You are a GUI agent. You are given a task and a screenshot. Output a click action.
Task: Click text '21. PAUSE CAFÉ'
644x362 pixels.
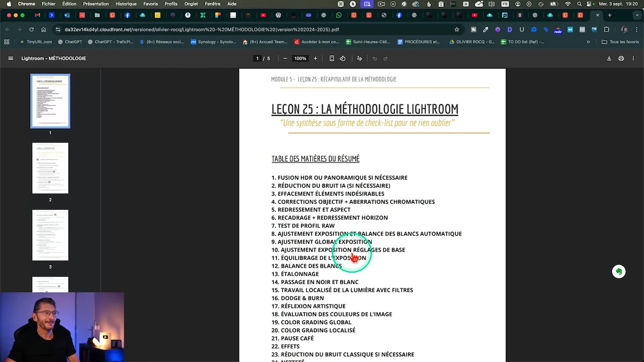pyautogui.click(x=292, y=338)
